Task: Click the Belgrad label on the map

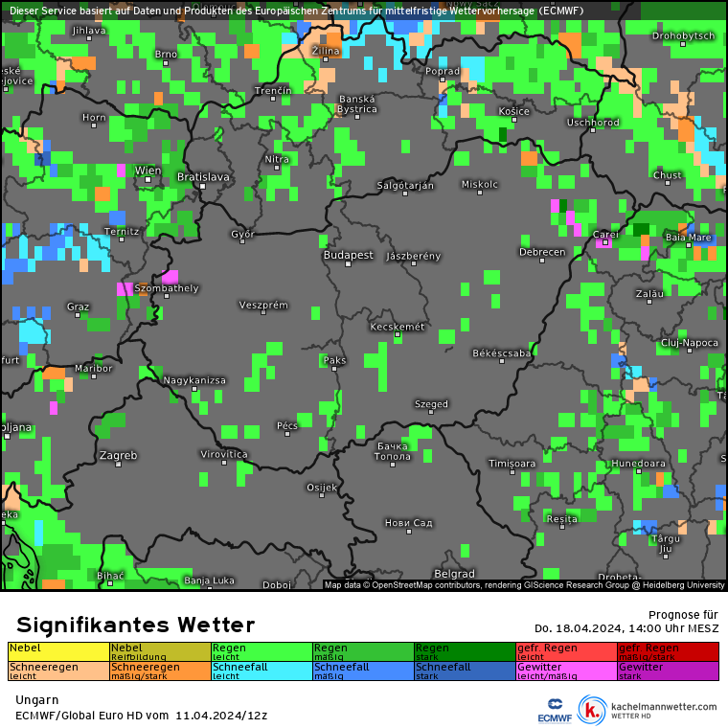Action: click(x=454, y=574)
